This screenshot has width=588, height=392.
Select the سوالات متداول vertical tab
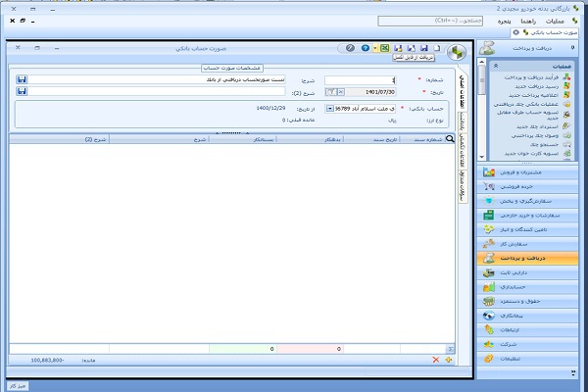coord(464,186)
